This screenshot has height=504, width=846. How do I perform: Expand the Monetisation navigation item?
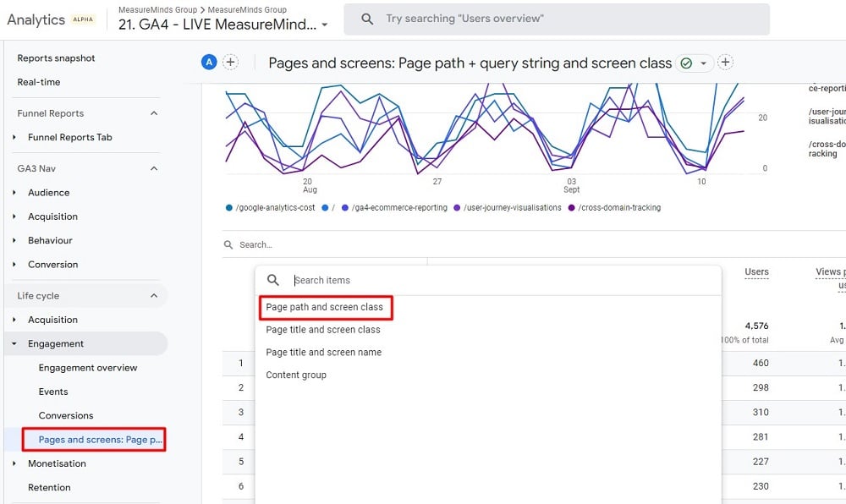pyautogui.click(x=56, y=463)
